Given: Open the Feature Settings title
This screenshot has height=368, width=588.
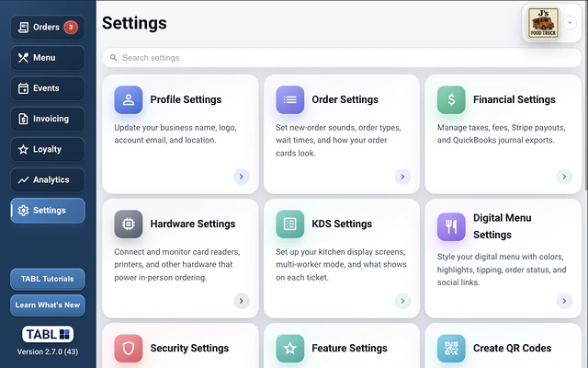Looking at the screenshot, I should 349,348.
